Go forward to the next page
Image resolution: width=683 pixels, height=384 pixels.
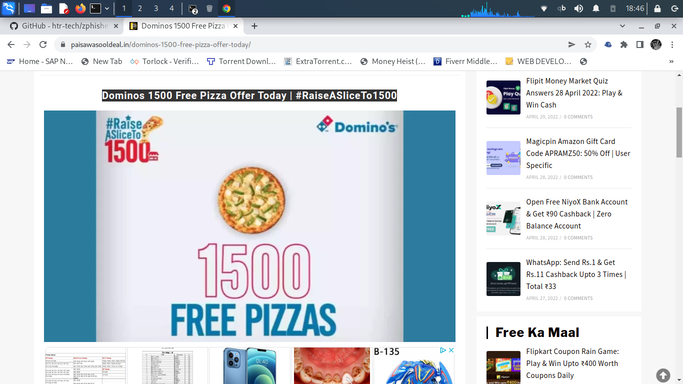point(27,44)
